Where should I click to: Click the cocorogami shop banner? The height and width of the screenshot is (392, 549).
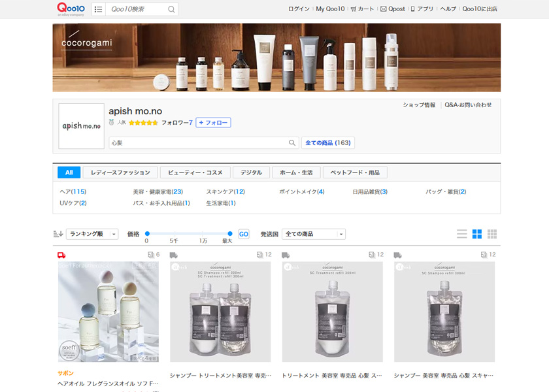click(x=276, y=57)
